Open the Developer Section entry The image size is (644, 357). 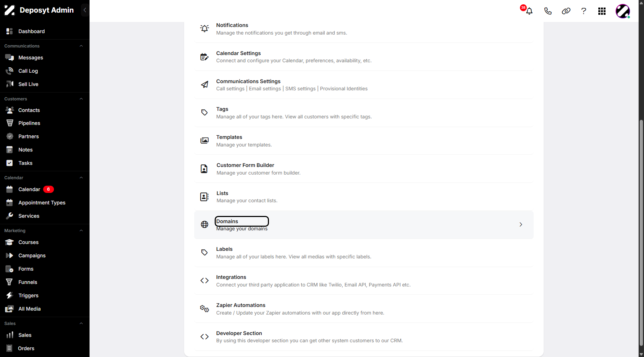tap(364, 337)
